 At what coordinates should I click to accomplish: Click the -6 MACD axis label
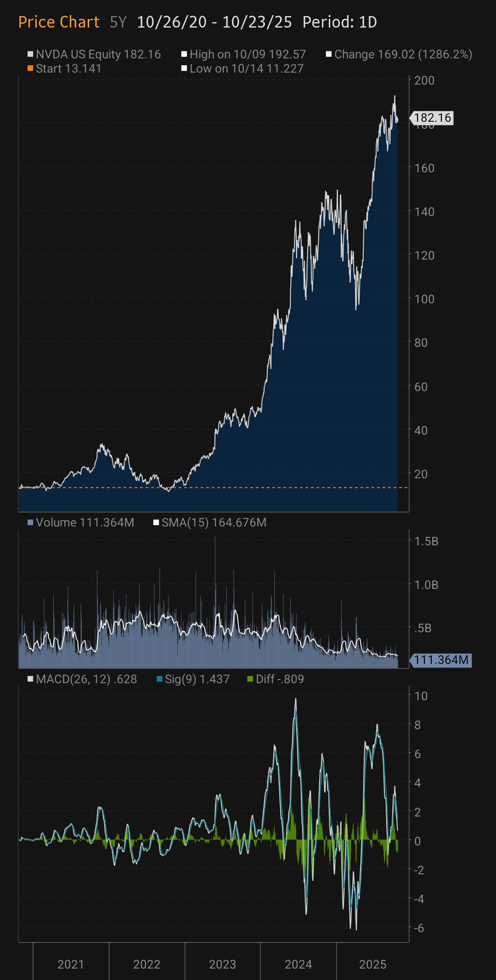pos(419,928)
